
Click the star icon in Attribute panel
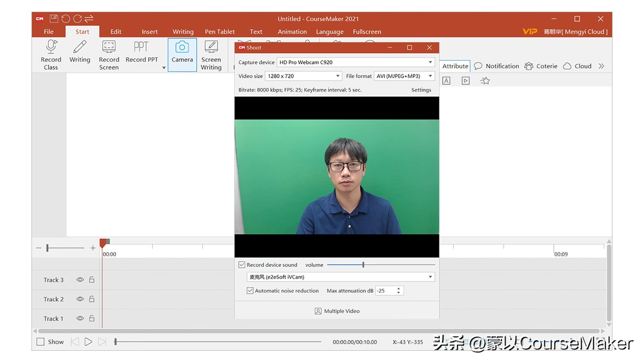(485, 81)
